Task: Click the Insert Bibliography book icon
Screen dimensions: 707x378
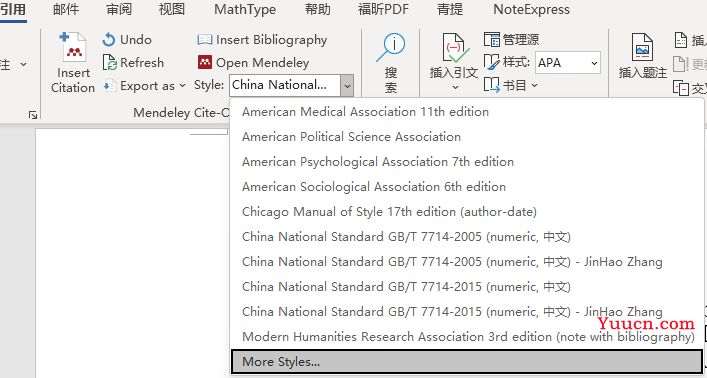Action: click(205, 40)
